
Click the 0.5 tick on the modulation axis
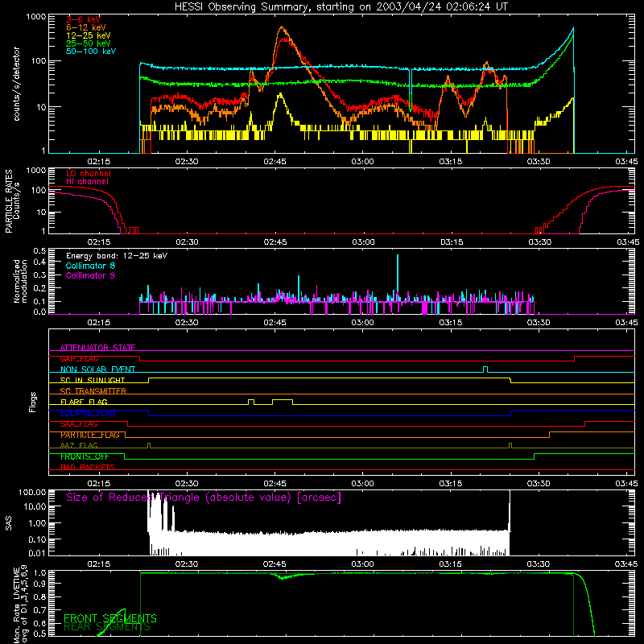39,251
